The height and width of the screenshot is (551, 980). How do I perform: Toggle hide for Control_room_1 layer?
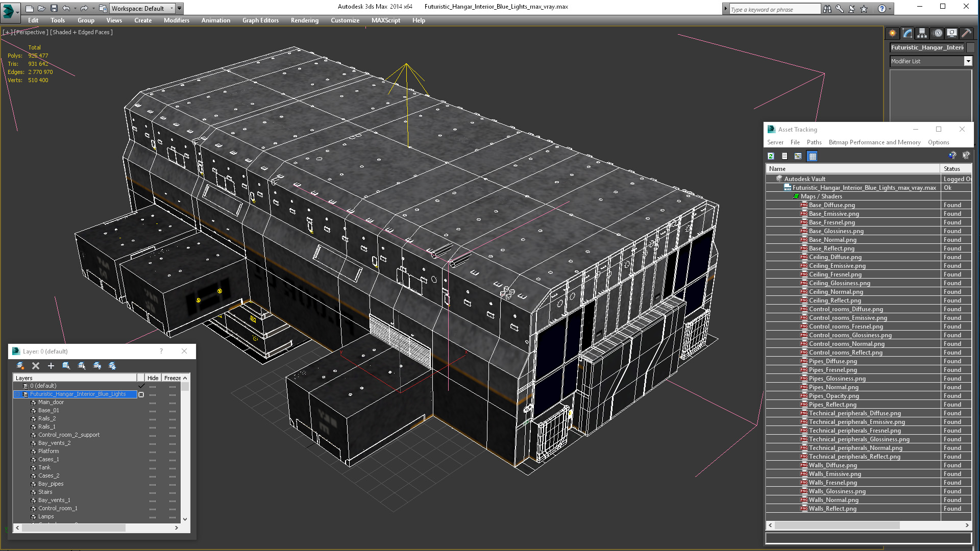(153, 508)
